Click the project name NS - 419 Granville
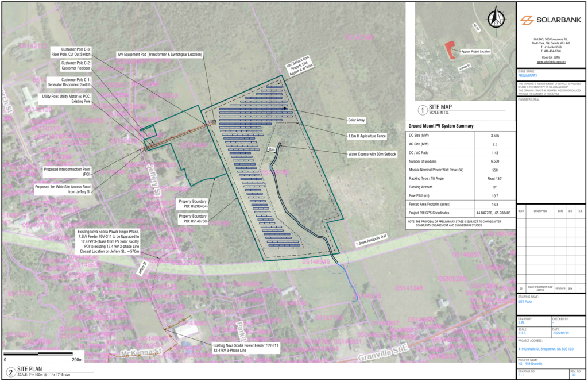The height and width of the screenshot is (381, 588). [x=530, y=364]
